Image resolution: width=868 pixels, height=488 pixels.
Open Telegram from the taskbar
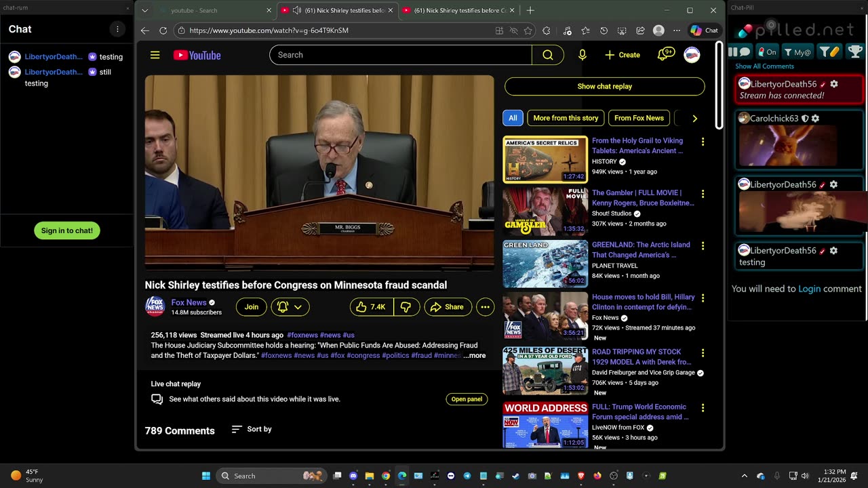click(467, 476)
